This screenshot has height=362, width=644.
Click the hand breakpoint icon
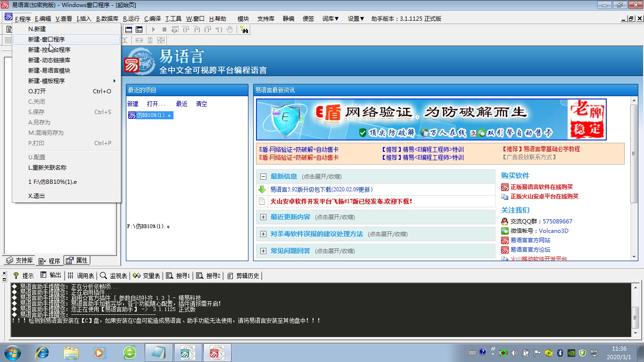pos(230,30)
